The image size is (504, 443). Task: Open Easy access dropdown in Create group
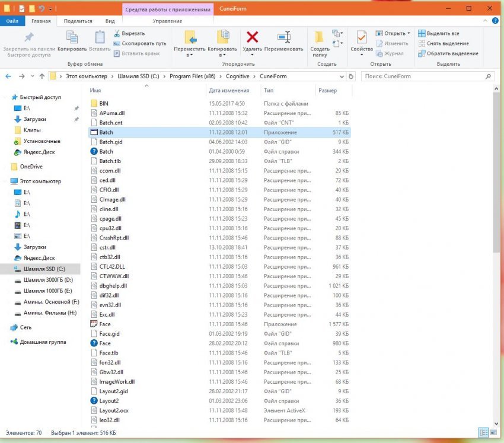pos(337,43)
